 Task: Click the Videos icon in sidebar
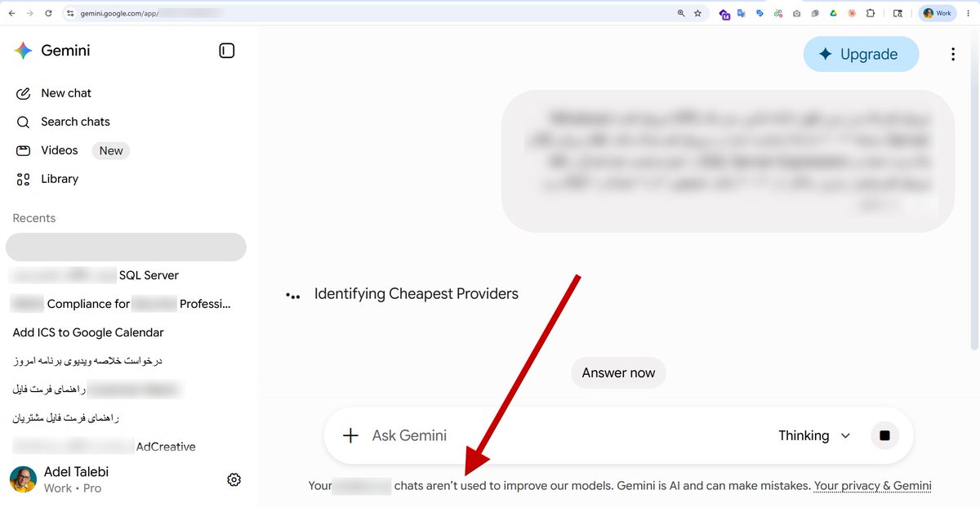tap(24, 150)
